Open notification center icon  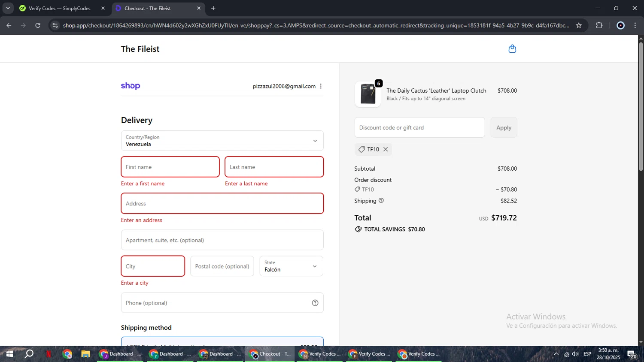coord(632,354)
